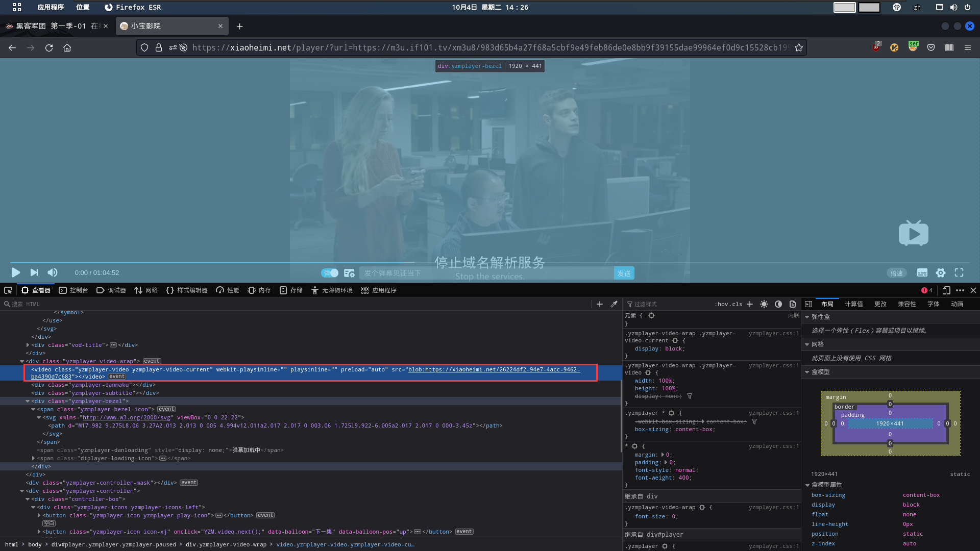The height and width of the screenshot is (551, 980).
Task: Switch to 计算值 computed tab
Action: click(853, 304)
